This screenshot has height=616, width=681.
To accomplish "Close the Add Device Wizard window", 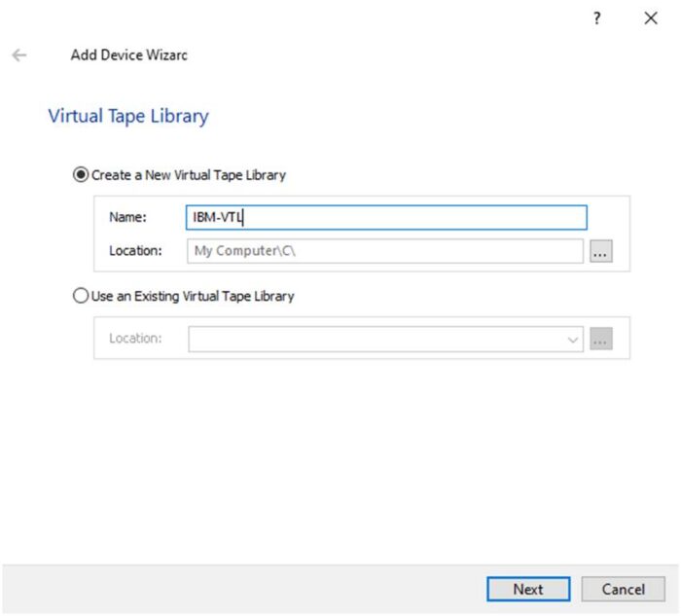I will point(651,18).
